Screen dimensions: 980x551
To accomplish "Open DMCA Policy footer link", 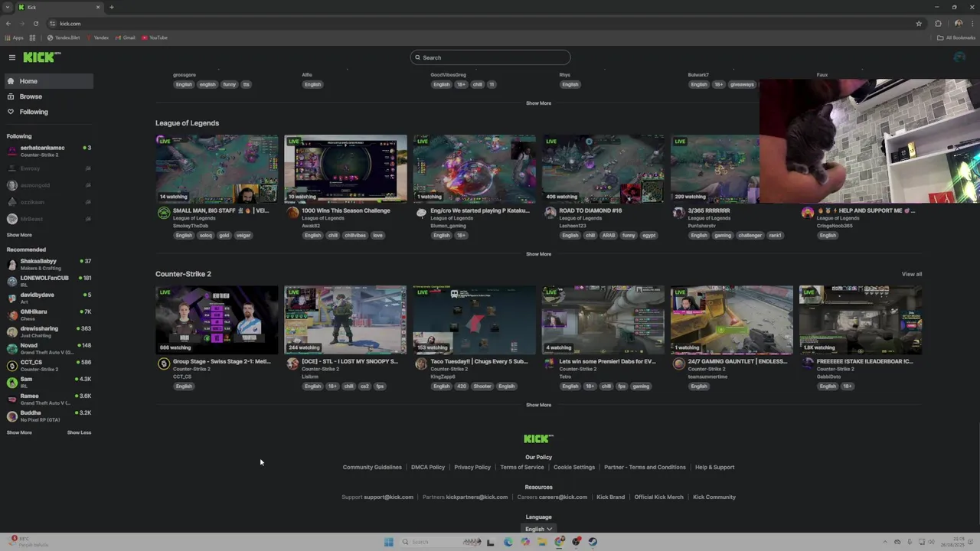I will 428,467.
